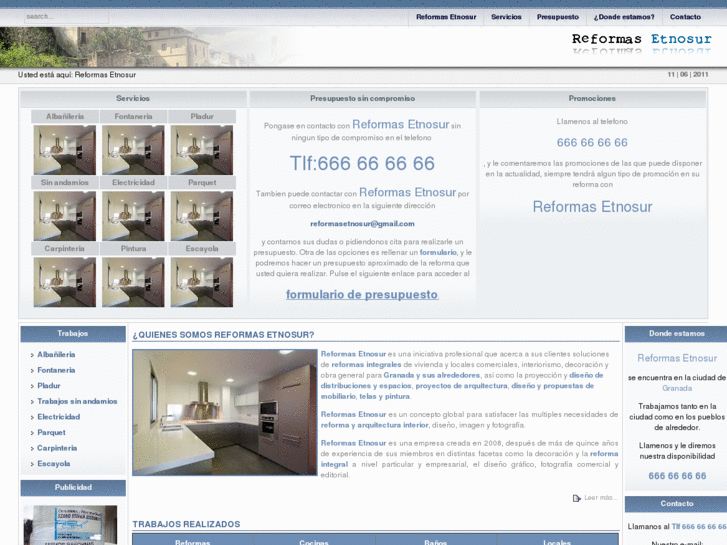Click the 'Leer más' icon
The width and height of the screenshot is (727, 545).
[x=576, y=498]
